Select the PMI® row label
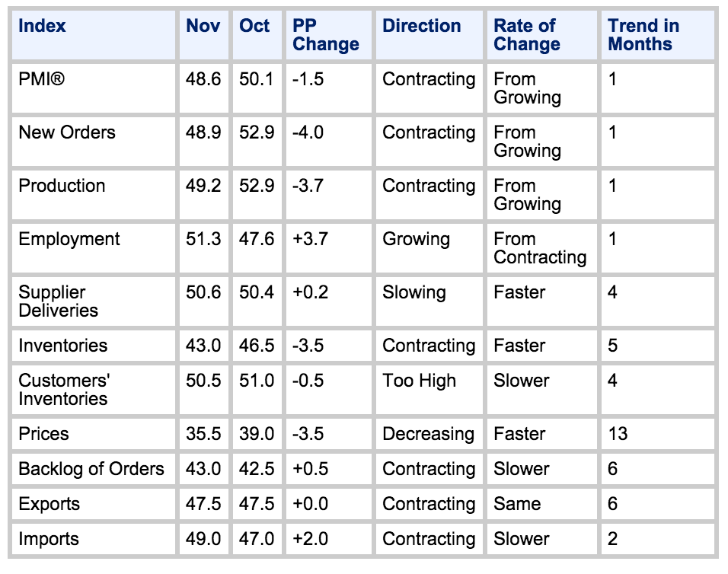This screenshot has height=574, width=728. (x=42, y=79)
